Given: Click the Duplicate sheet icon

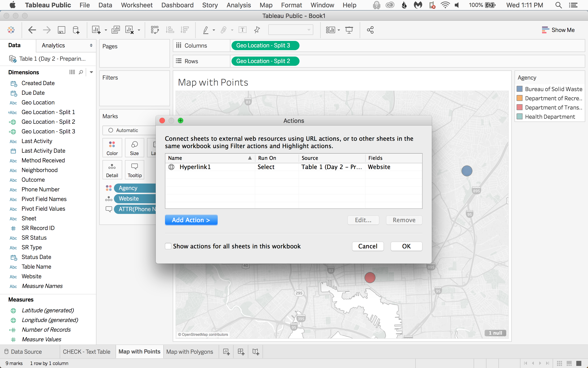Looking at the screenshot, I should 116,30.
